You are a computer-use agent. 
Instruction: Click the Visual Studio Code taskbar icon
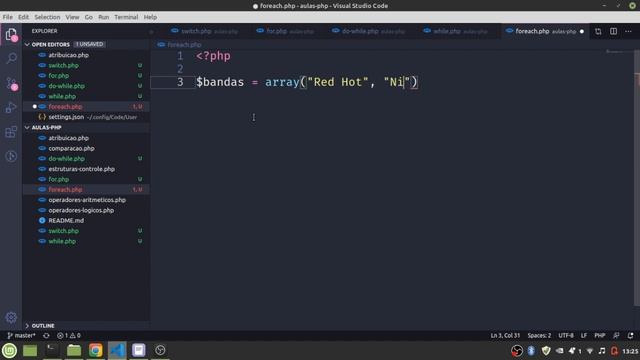(117, 351)
